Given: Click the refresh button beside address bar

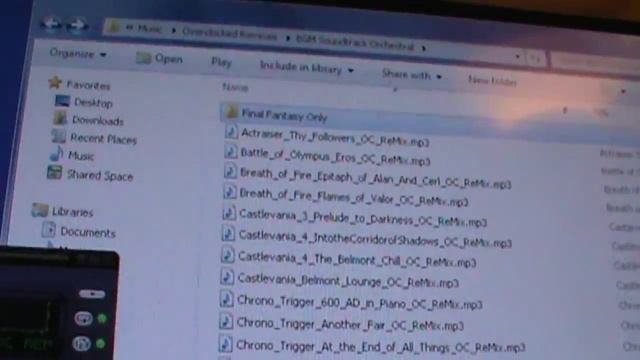Looking at the screenshot, I should (x=536, y=59).
